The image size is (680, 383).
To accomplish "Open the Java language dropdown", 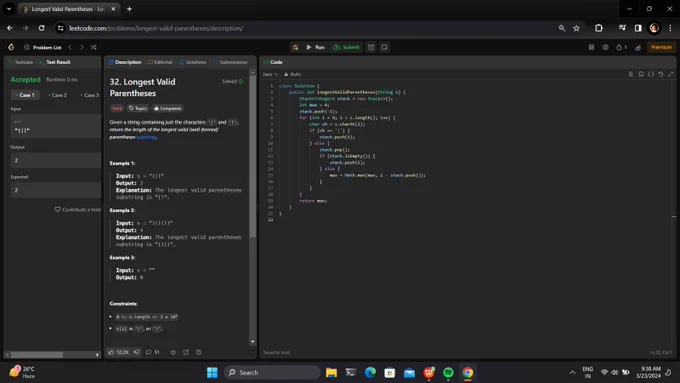I will (x=270, y=74).
